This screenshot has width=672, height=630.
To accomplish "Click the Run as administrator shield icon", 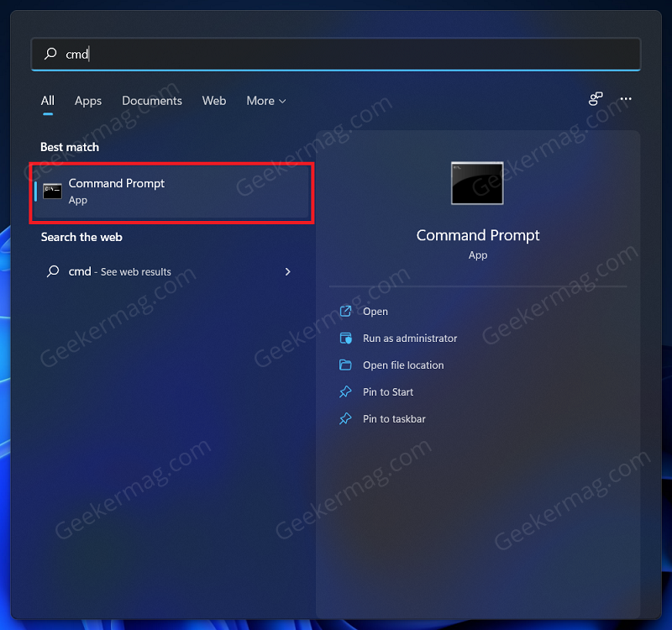I will [345, 339].
